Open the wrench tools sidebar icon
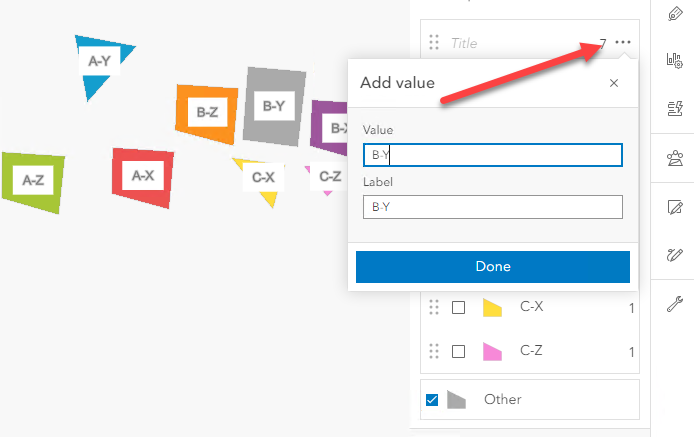694x437 pixels. click(x=673, y=303)
